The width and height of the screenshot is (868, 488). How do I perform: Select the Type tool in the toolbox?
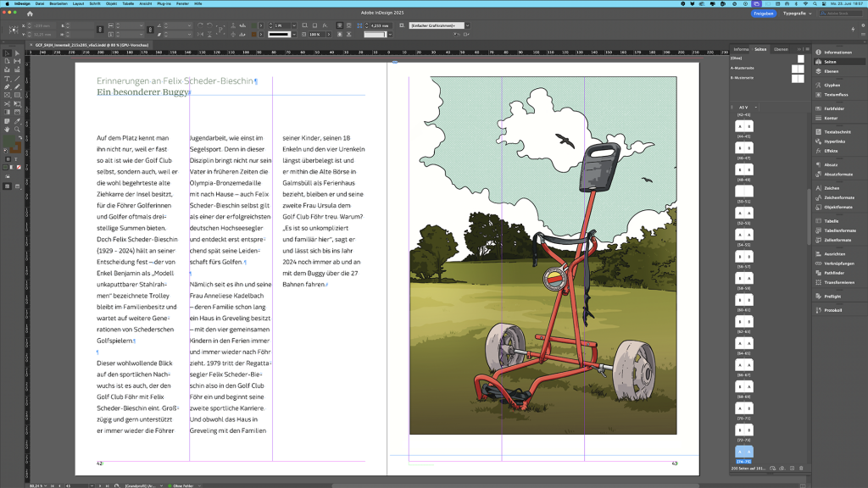click(6, 78)
